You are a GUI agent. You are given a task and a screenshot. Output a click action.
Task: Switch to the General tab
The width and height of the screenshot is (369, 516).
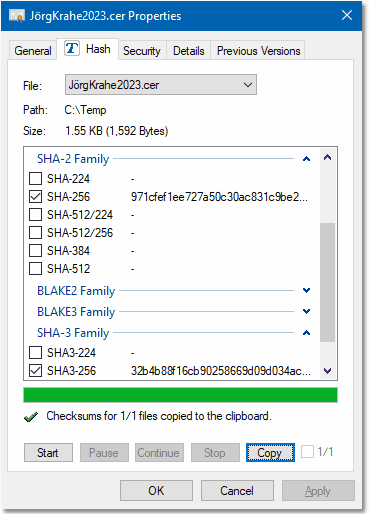coord(33,51)
